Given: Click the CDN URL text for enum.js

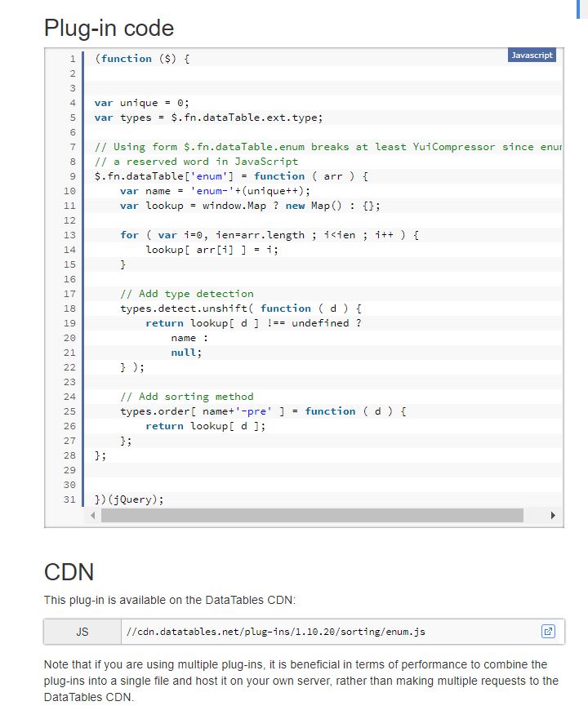Looking at the screenshot, I should [276, 632].
